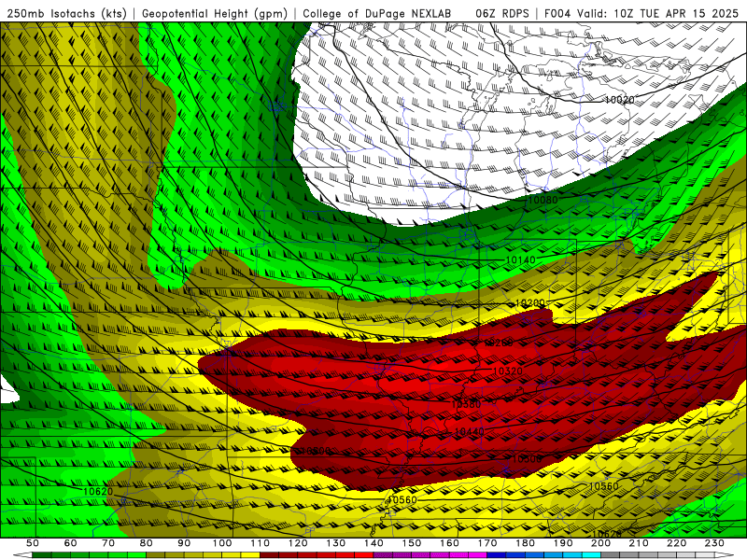Viewport: 747px width, 560px height.
Task: Click the cyan color bar cell beside gray cells
Action: tap(591, 555)
